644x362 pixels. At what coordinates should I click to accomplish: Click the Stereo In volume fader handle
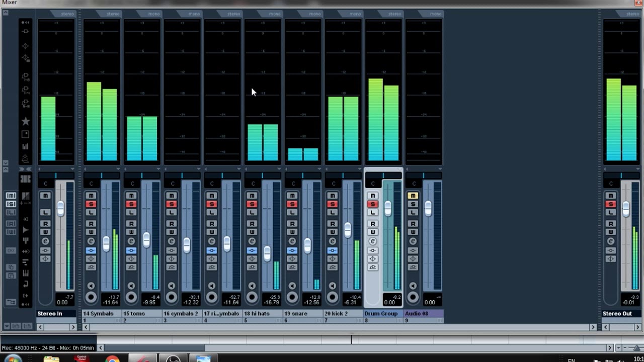pos(60,209)
